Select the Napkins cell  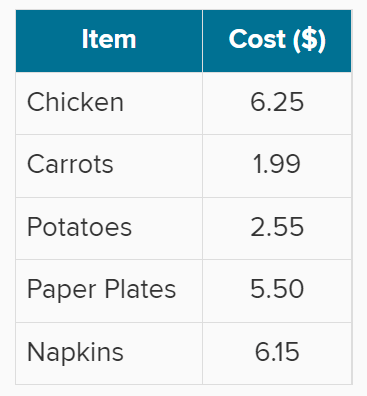pyautogui.click(x=109, y=353)
